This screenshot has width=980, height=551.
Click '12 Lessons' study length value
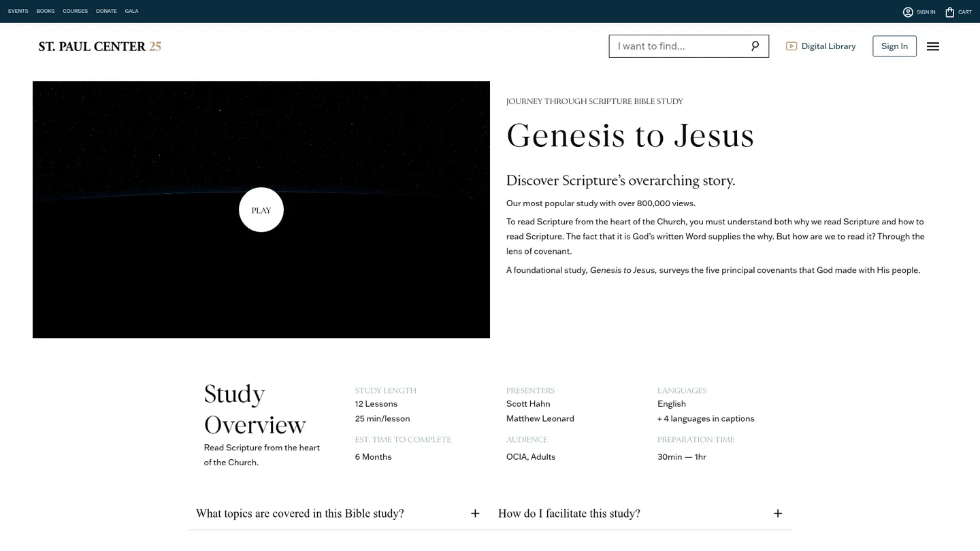(x=376, y=404)
